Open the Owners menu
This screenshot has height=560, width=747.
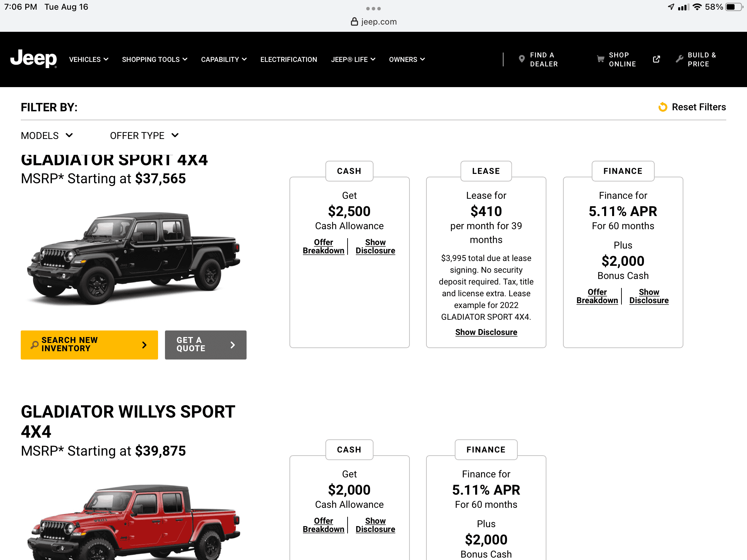coord(407,59)
